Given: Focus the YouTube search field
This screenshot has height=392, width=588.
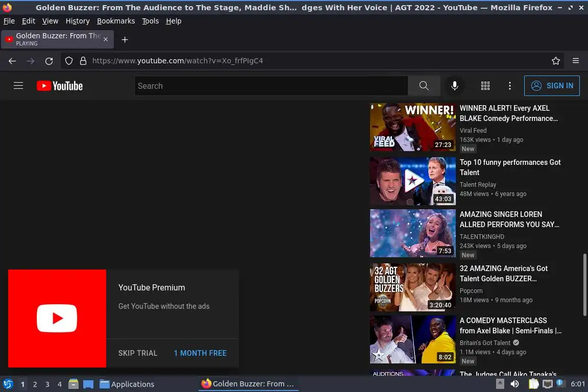Looking at the screenshot, I should (x=271, y=86).
